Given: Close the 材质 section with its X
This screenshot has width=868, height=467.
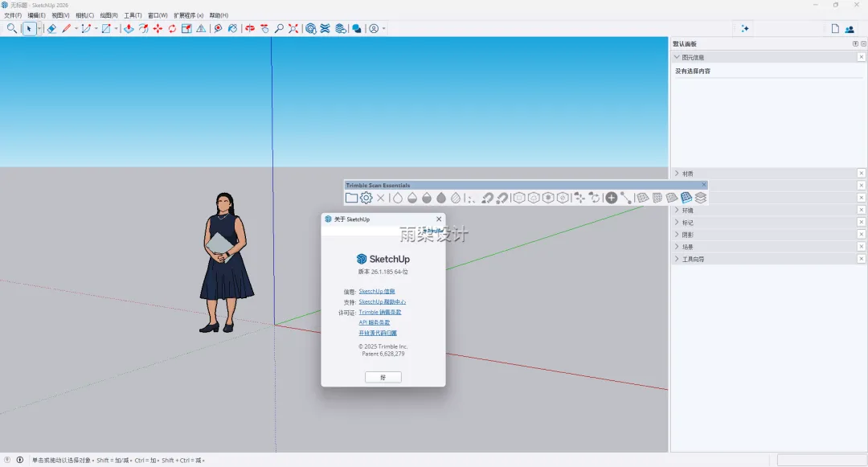Looking at the screenshot, I should tap(862, 173).
